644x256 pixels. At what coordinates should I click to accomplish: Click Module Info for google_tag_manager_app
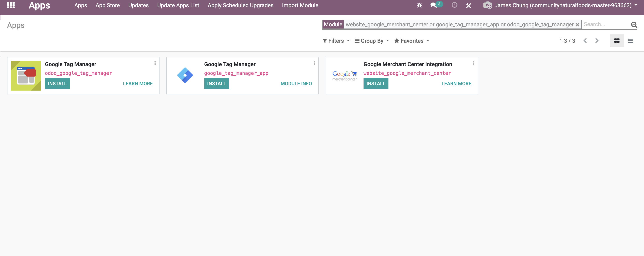coord(296,84)
